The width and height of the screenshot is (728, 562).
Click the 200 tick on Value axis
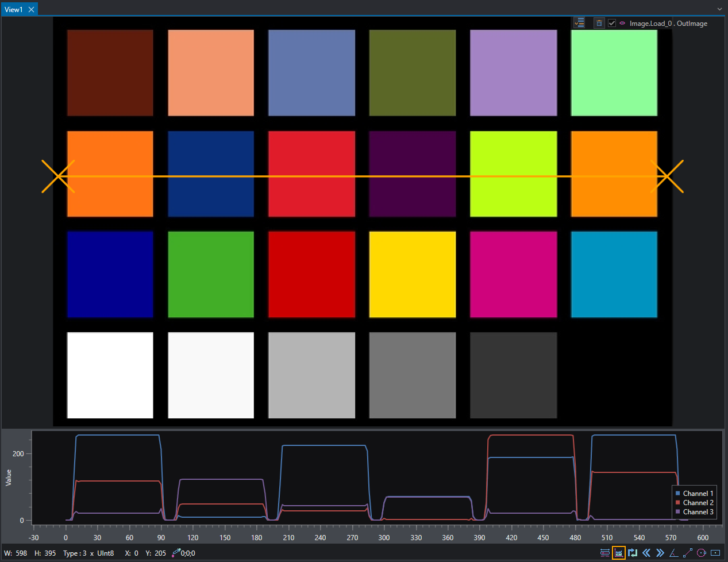click(x=18, y=454)
